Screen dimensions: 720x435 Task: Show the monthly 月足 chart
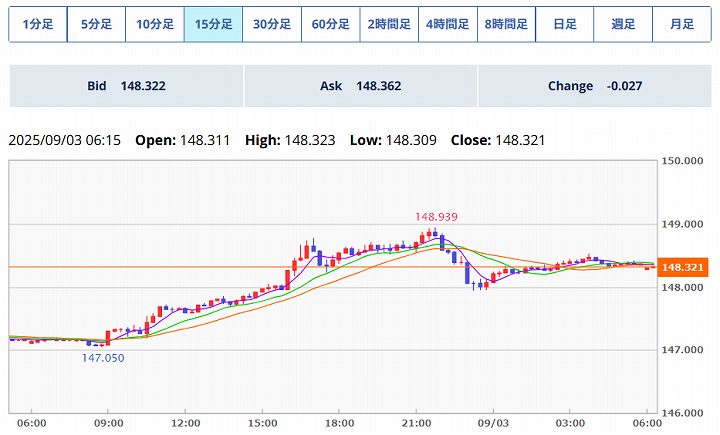click(x=682, y=24)
